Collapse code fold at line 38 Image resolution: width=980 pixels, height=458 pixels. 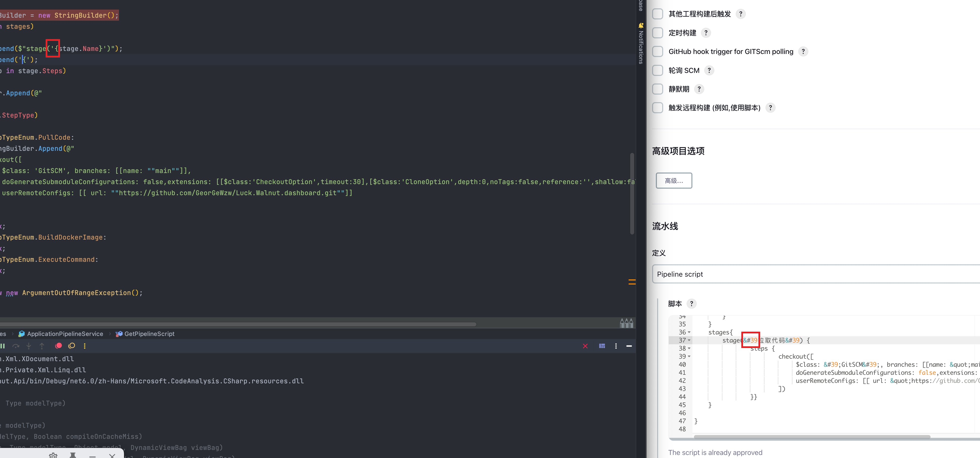tap(689, 348)
